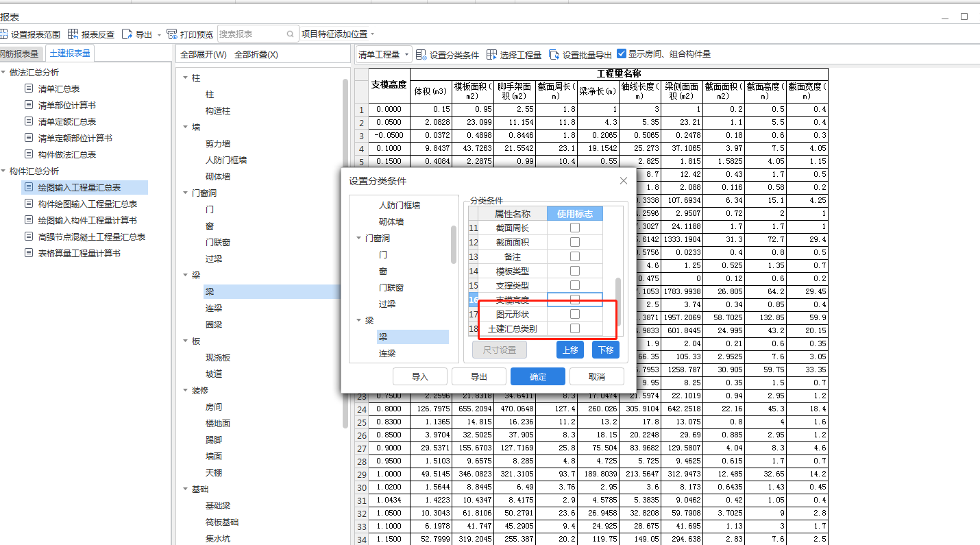Switch to 钢筋报表量 tab
Viewport: 980px width, 545px height.
(x=21, y=53)
